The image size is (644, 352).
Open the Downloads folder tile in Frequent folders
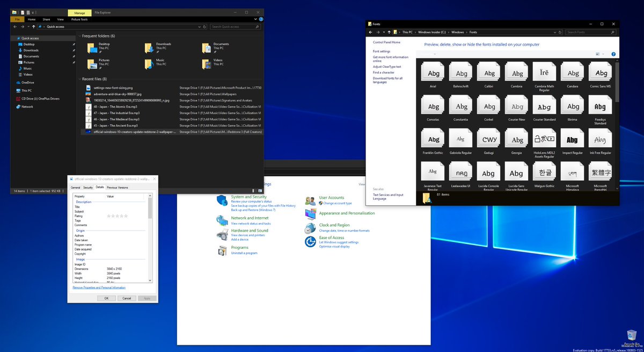click(x=157, y=48)
